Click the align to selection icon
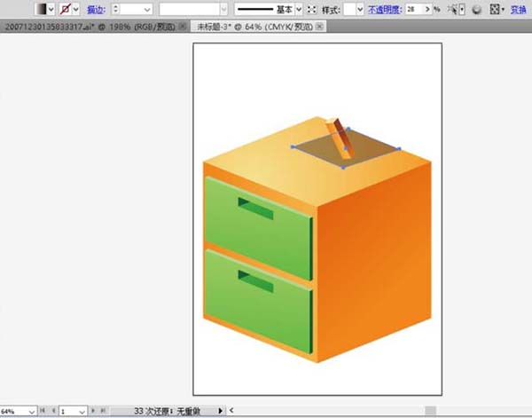This screenshot has height=418, width=532. [495, 10]
